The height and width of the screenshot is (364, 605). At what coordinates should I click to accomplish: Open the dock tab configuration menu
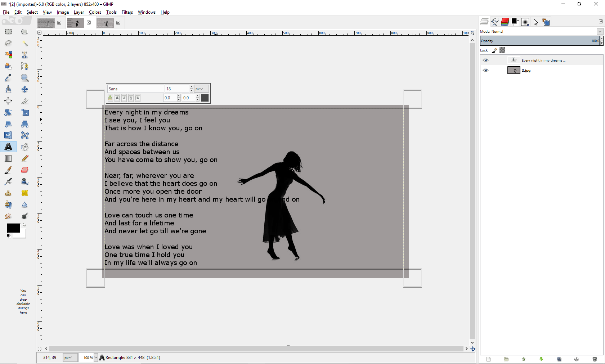tap(601, 22)
